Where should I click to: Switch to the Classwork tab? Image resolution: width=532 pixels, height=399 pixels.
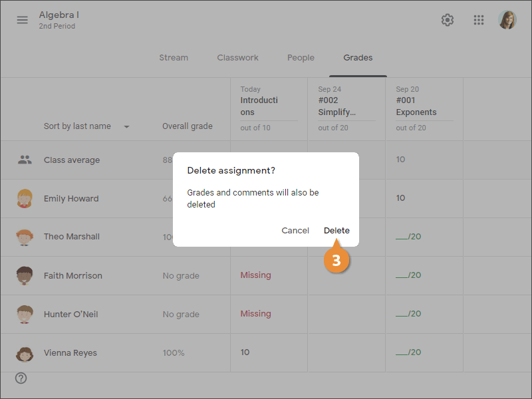pos(237,58)
